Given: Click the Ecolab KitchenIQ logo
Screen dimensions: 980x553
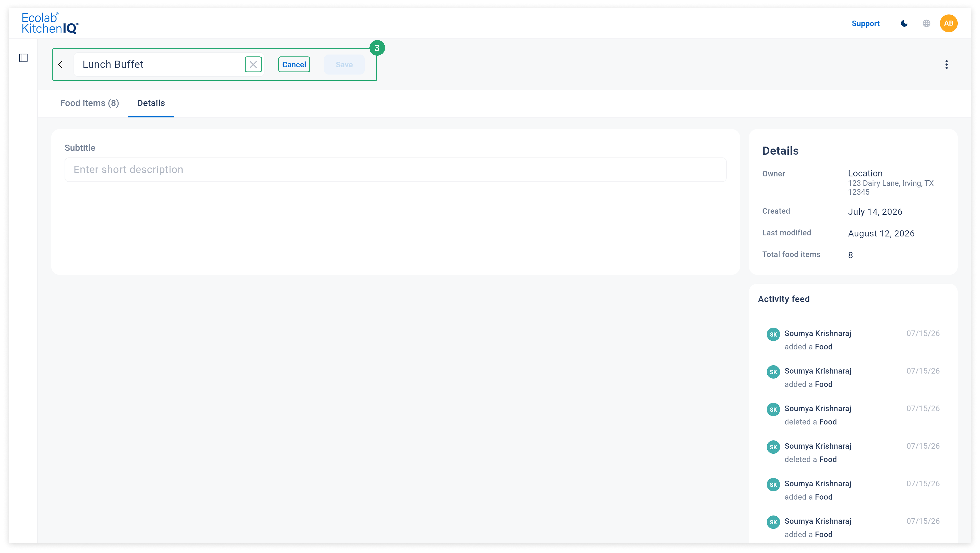Looking at the screenshot, I should tap(50, 23).
